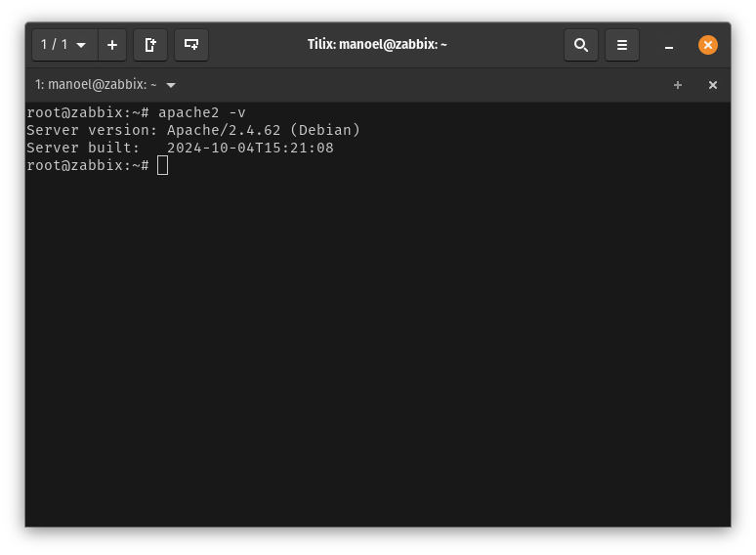
Task: Close the manoel@zabbix terminal pane
Action: coord(713,85)
